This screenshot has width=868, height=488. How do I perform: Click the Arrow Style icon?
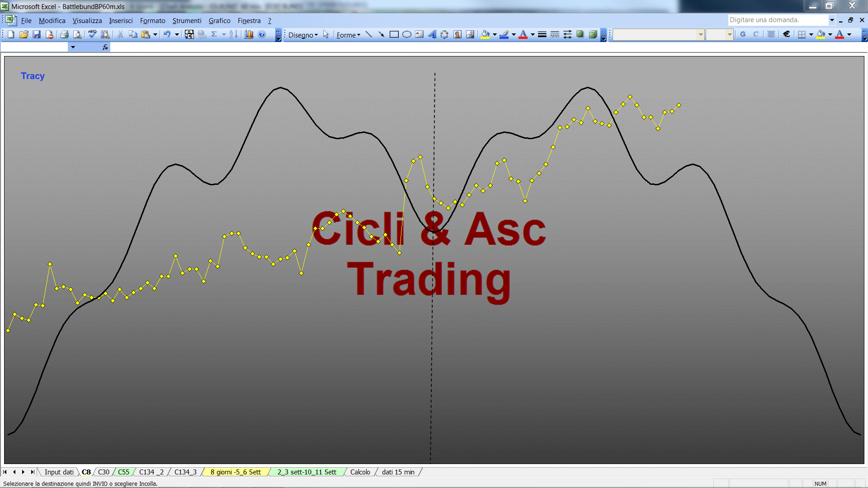[567, 34]
